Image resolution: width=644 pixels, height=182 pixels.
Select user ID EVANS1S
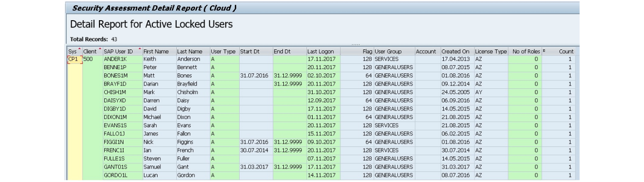click(x=122, y=125)
